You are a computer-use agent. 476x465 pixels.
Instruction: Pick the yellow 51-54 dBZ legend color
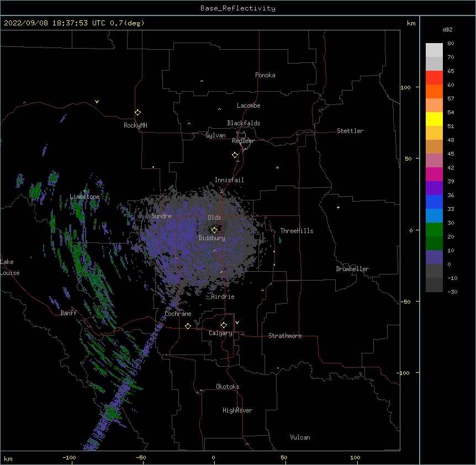click(x=434, y=119)
